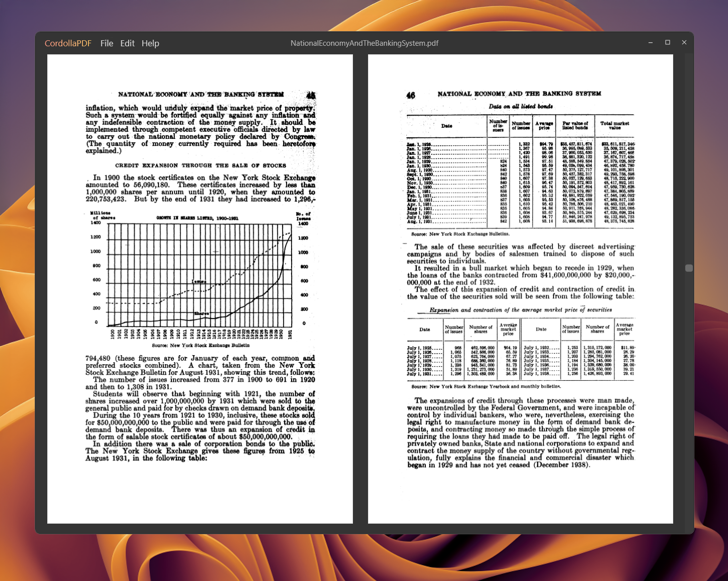Select the 'Growth in Shares Listed' chart
The height and width of the screenshot is (581, 728).
pyautogui.click(x=199, y=277)
